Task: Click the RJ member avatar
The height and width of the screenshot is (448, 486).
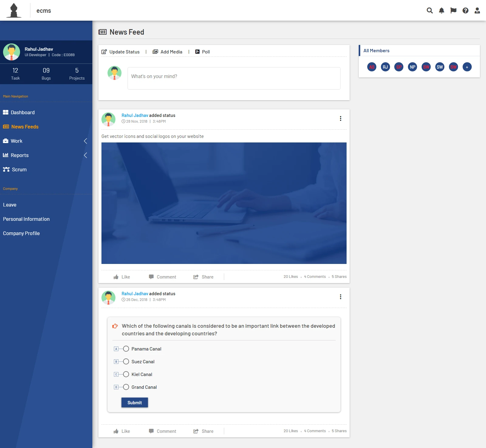Action: coord(385,67)
